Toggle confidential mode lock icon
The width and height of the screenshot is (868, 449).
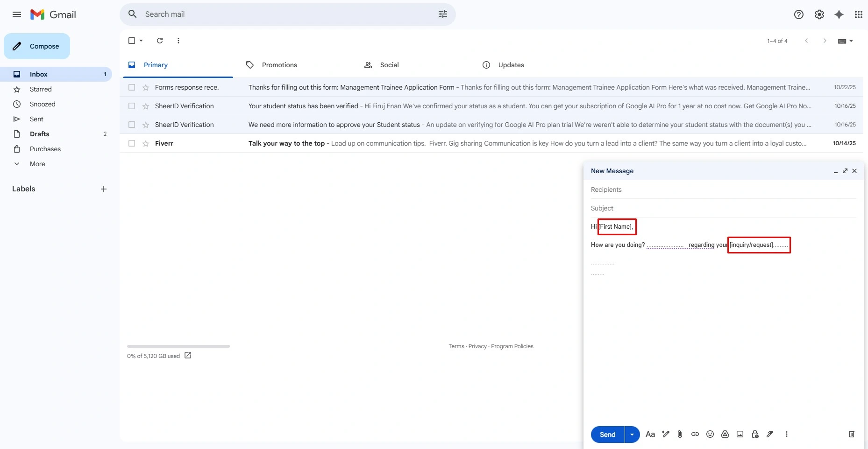pyautogui.click(x=755, y=434)
